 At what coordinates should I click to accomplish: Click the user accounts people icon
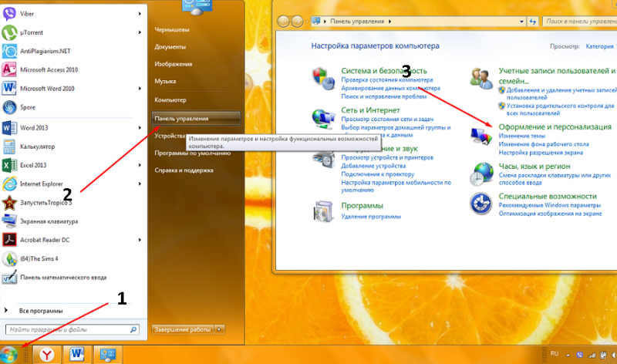[481, 78]
